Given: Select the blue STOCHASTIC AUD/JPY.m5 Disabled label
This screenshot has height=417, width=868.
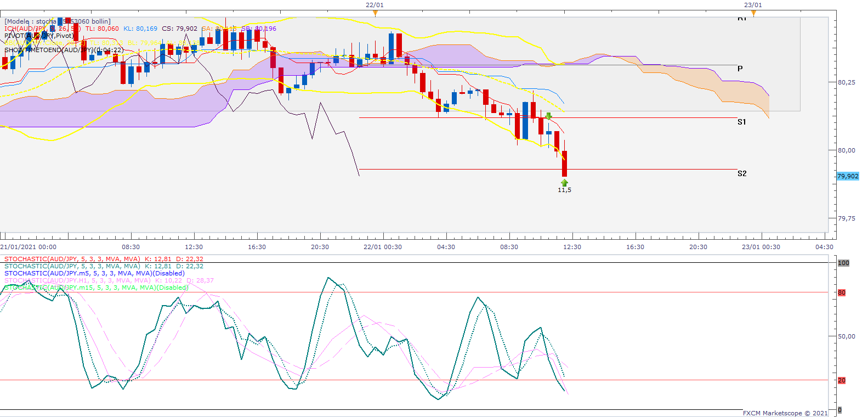Looking at the screenshot, I should (x=94, y=273).
